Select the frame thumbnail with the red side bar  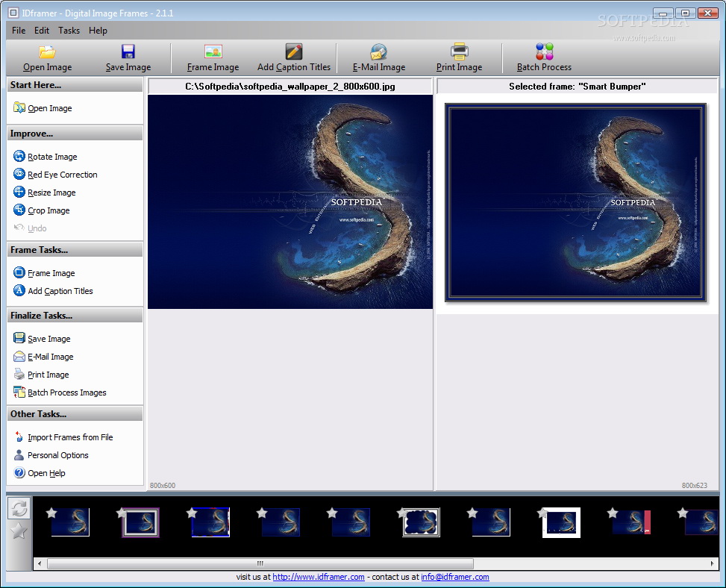pos(631,522)
